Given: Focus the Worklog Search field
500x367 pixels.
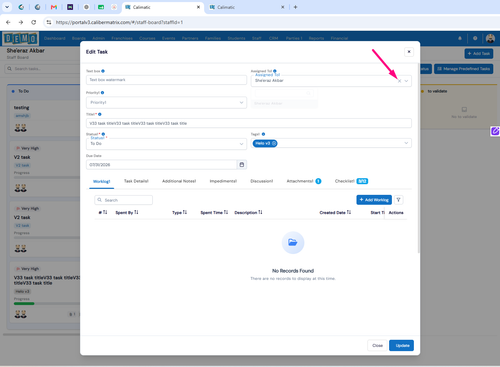Looking at the screenshot, I should point(123,200).
